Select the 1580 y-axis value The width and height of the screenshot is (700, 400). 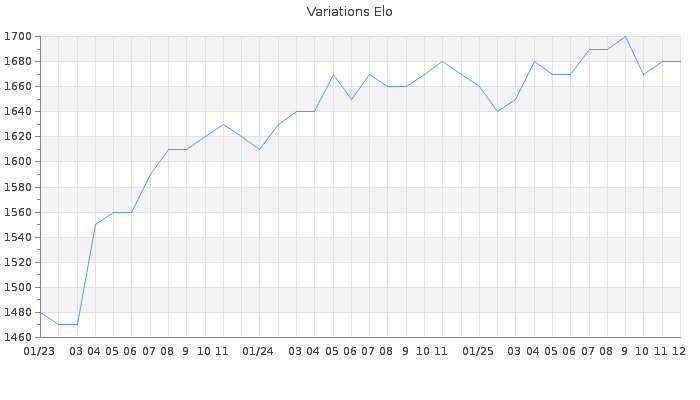18,187
